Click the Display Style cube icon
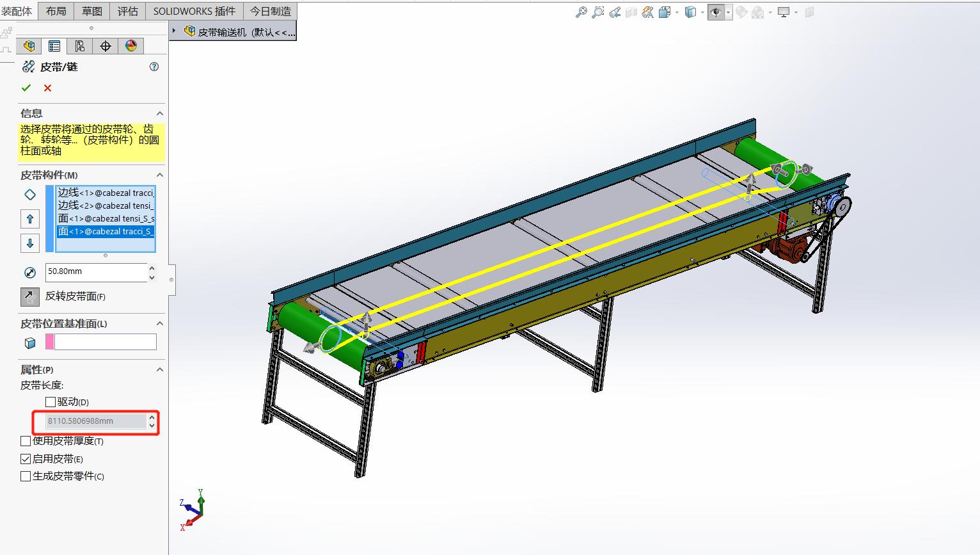The height and width of the screenshot is (555, 980). (690, 12)
